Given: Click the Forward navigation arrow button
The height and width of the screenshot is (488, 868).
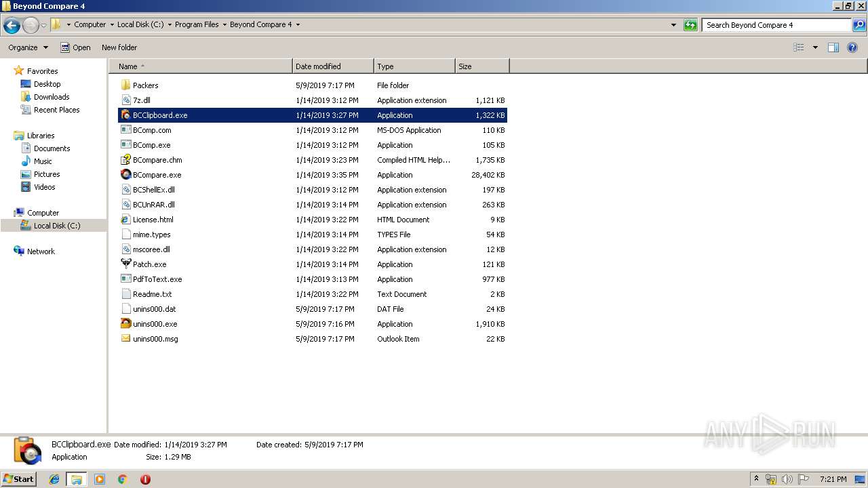Looking at the screenshot, I should pyautogui.click(x=31, y=26).
